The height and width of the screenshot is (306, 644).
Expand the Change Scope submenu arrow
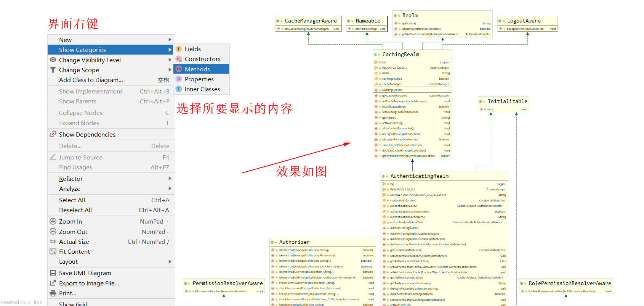170,70
